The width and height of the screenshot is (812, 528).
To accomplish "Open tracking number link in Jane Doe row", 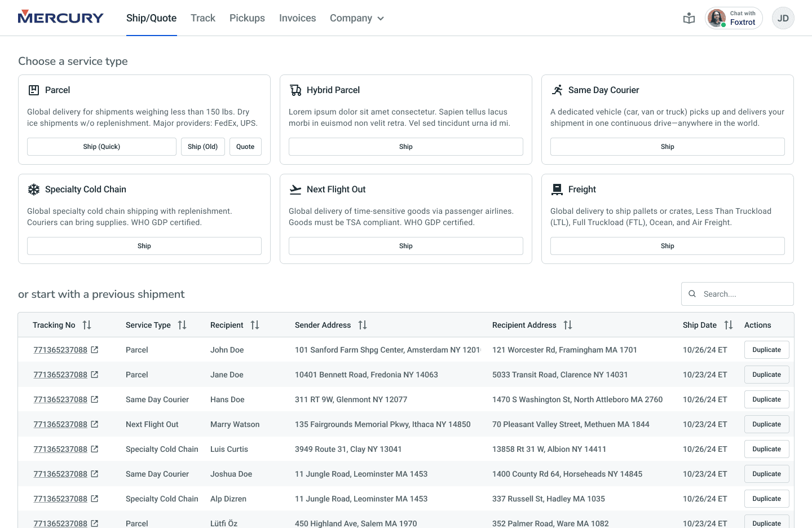I will click(60, 375).
